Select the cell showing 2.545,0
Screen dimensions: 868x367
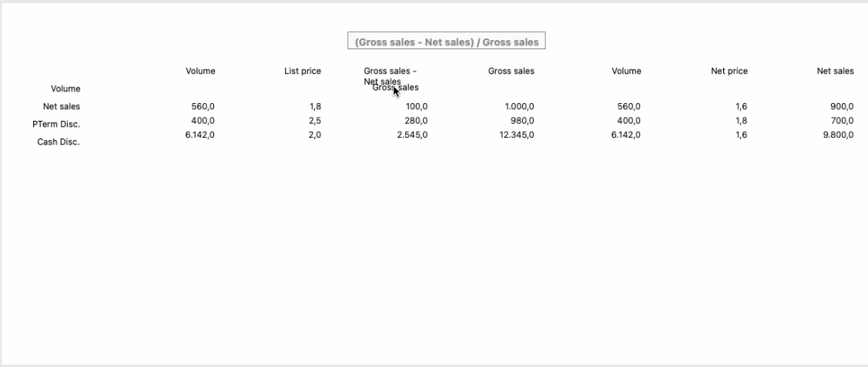point(412,135)
